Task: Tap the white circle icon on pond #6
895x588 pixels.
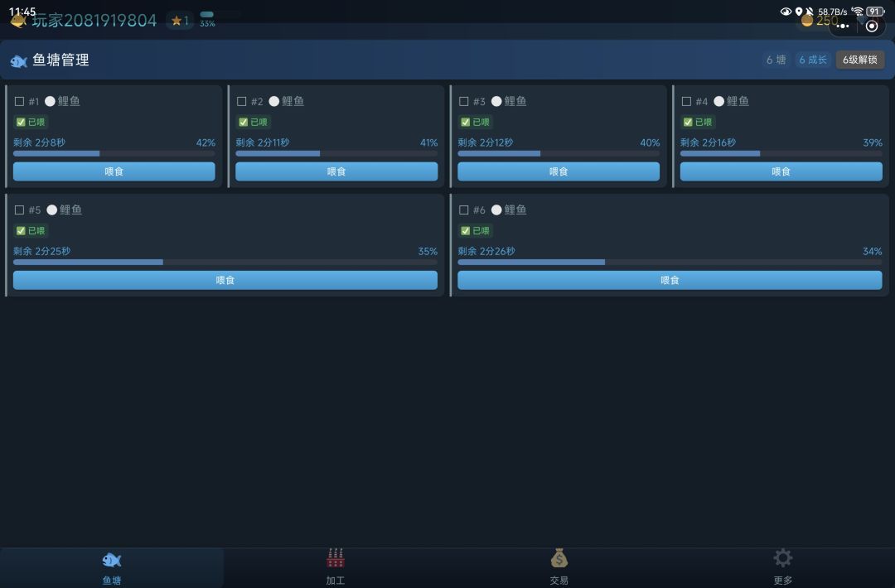Action: [496, 210]
